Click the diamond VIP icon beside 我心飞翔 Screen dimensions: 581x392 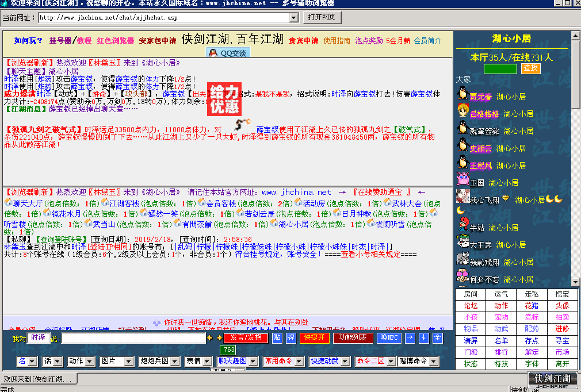click(506, 198)
